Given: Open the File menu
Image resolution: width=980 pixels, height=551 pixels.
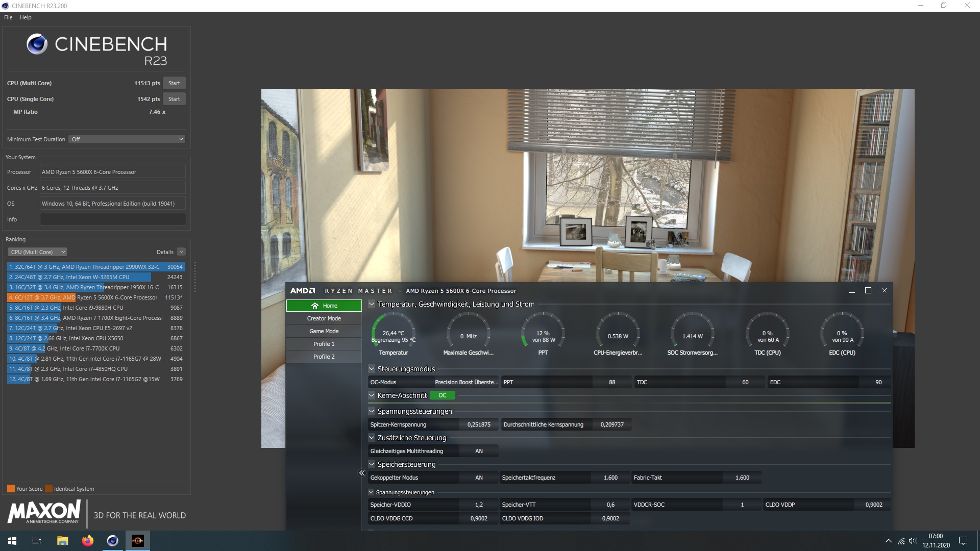Looking at the screenshot, I should click(8, 17).
